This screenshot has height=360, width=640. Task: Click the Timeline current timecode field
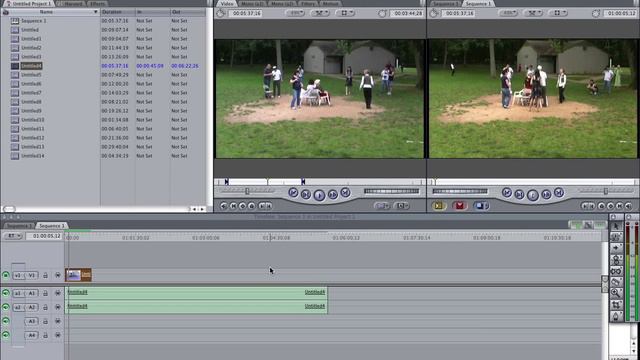[x=44, y=236]
